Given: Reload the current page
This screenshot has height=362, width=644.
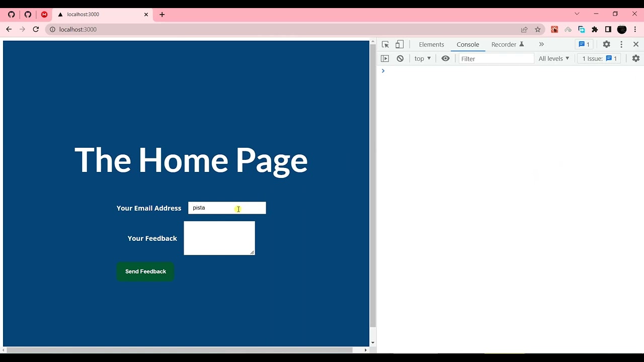Looking at the screenshot, I should coord(36,29).
